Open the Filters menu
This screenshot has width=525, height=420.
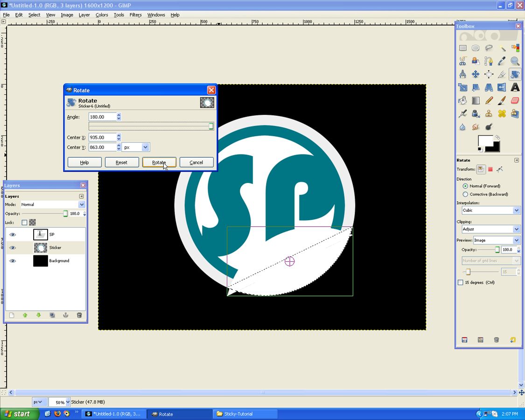136,15
